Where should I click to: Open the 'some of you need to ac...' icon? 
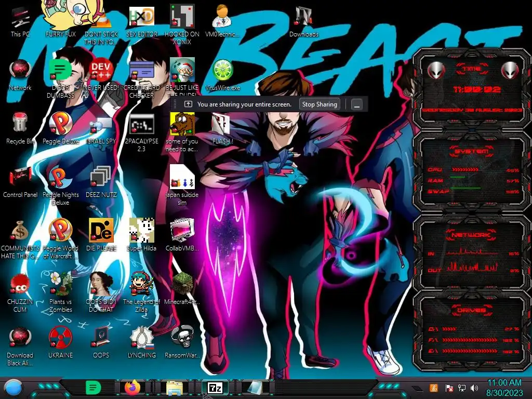click(182, 131)
